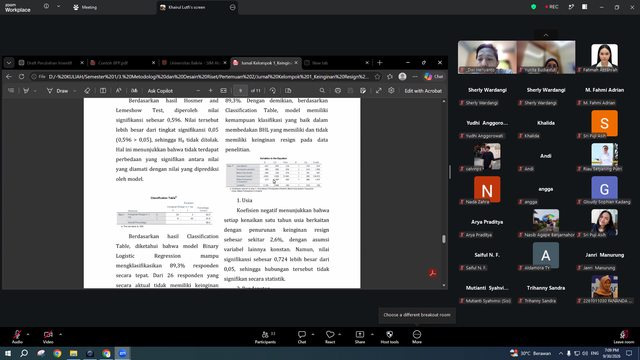Image resolution: width=640 pixels, height=360 pixels.
Task: Open PDF viewer settings gear
Action: (391, 91)
